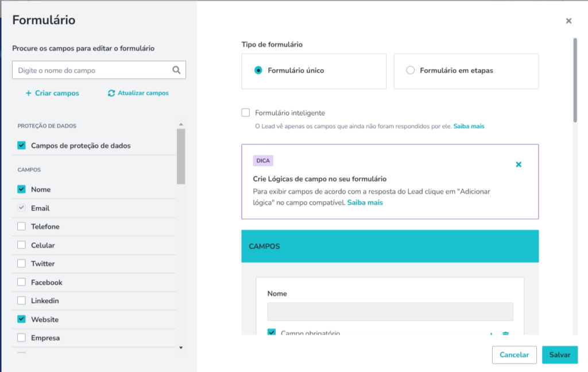
Task: Open Saiba mais link in DICA box
Action: (365, 203)
